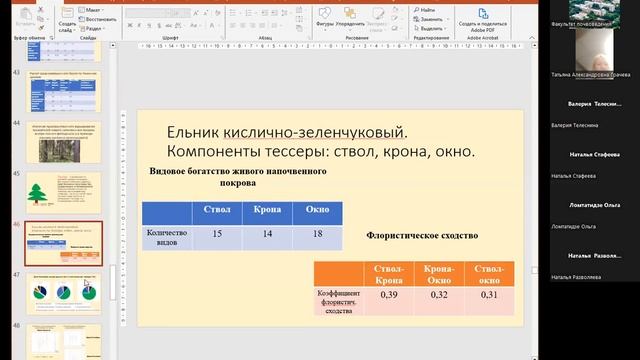This screenshot has width=640, height=360.
Task: Click the decrease indent icon
Action: [265, 13]
